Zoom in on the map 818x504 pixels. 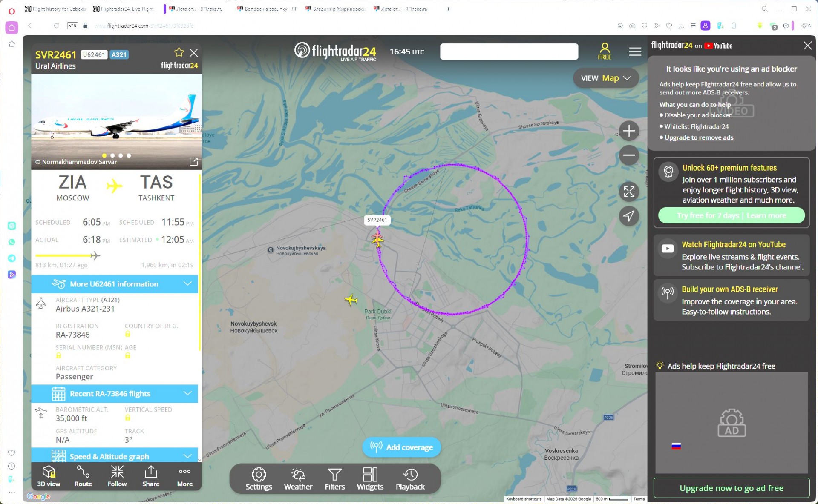pyautogui.click(x=629, y=131)
